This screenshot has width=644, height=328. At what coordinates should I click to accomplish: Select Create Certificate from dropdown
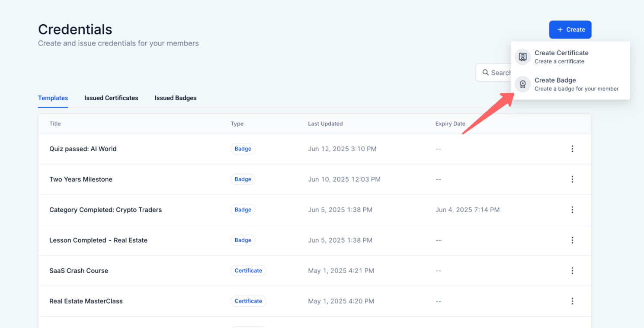[561, 57]
